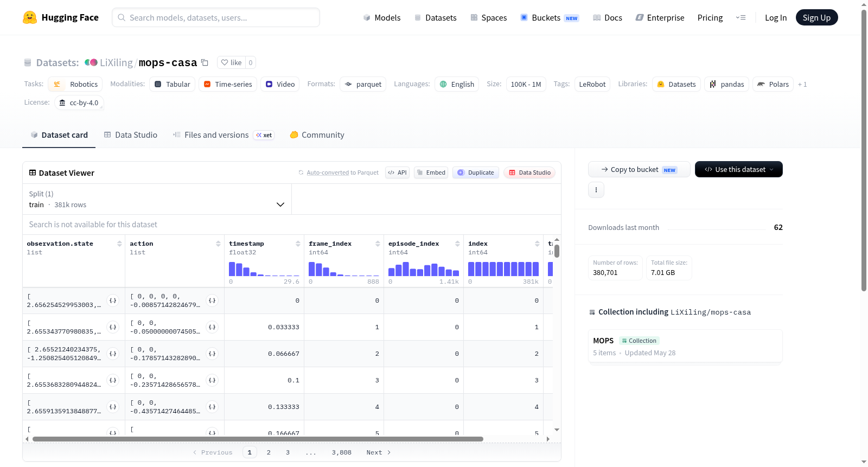
Task: Open the Use this dataset dropdown
Action: click(x=739, y=169)
